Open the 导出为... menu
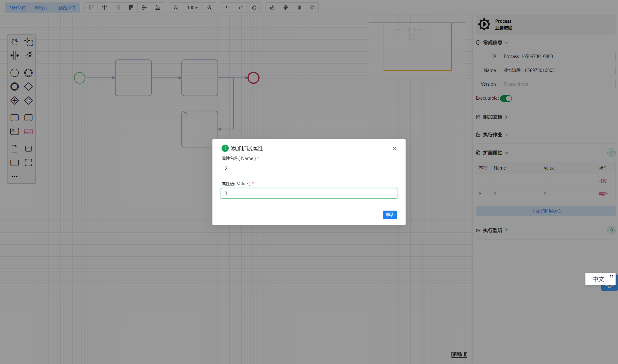Screen dimensions: 618x364 tap(42, 8)
